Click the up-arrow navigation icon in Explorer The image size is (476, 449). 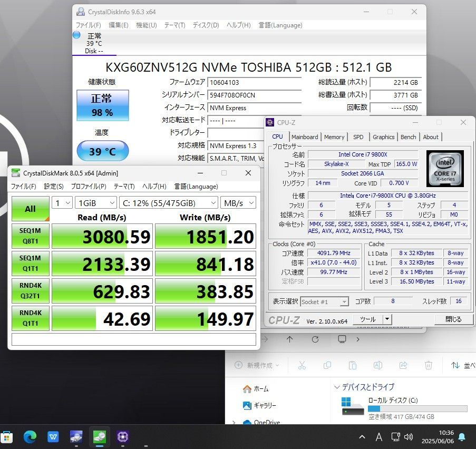pos(289,339)
